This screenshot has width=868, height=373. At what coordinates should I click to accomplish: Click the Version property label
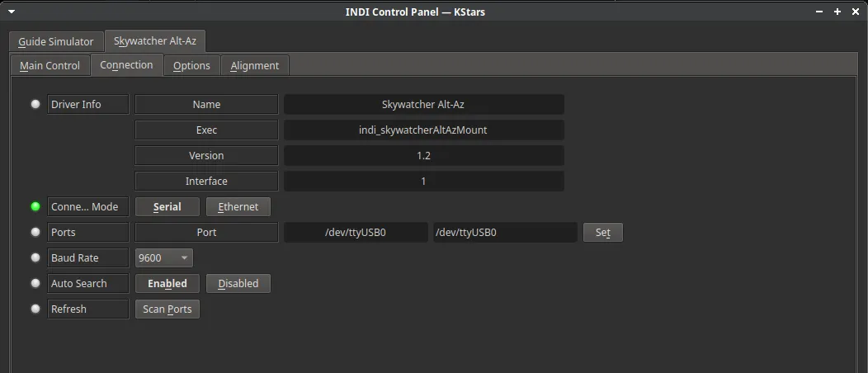tap(206, 155)
